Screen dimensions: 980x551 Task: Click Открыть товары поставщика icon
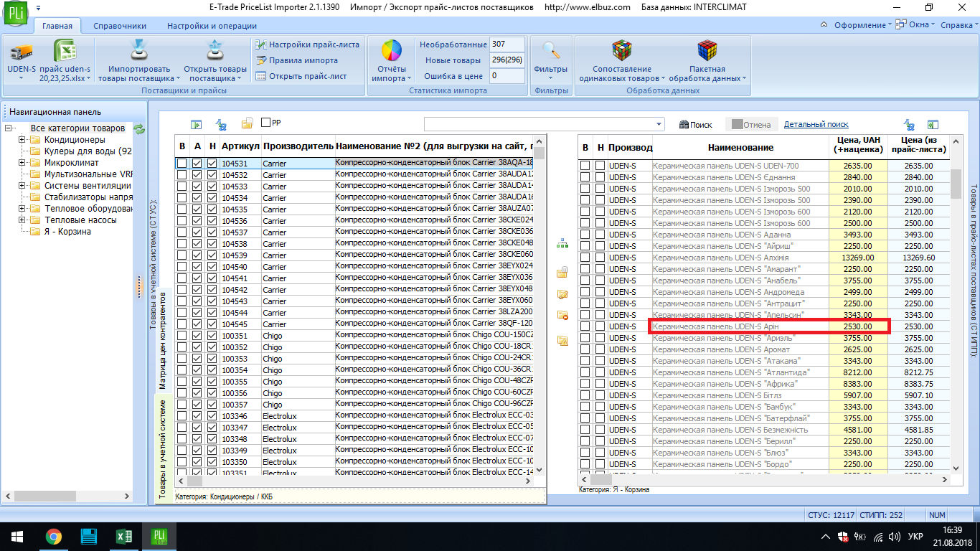tap(215, 52)
